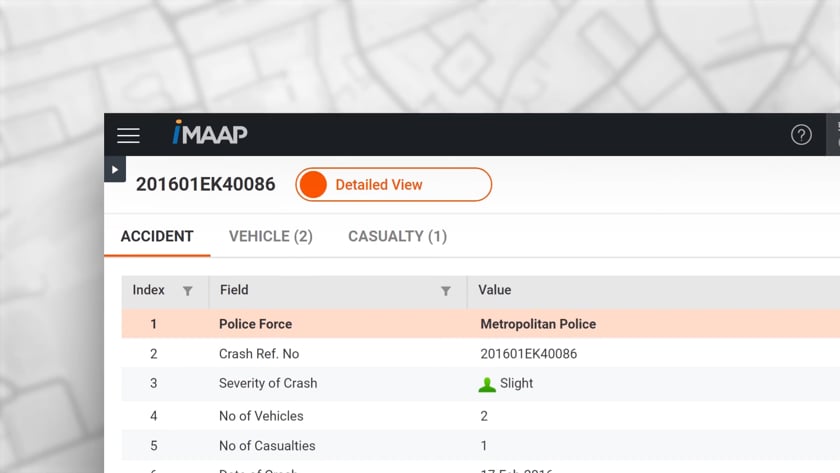Click crash reference heading 201601EK40086

click(x=206, y=185)
